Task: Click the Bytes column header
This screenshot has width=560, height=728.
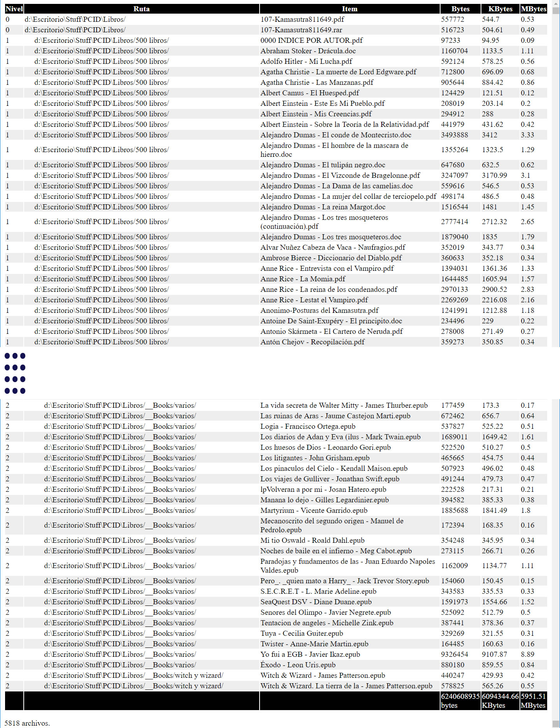Action: tap(460, 9)
